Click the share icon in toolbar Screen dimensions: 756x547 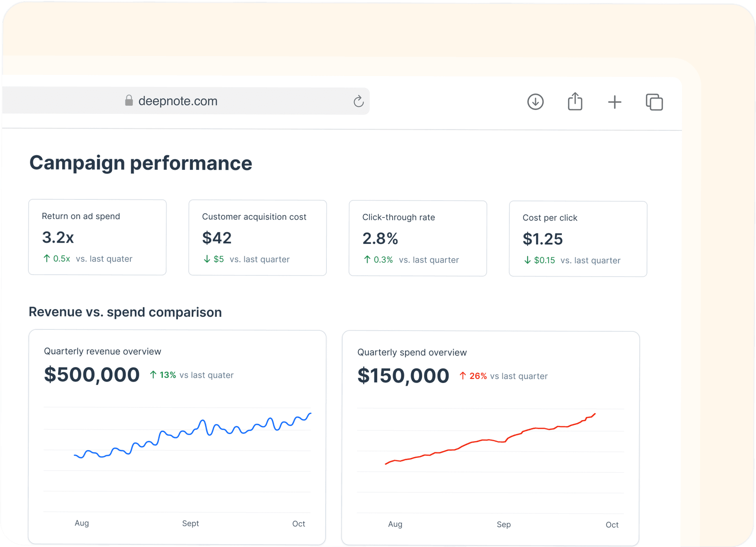click(575, 102)
